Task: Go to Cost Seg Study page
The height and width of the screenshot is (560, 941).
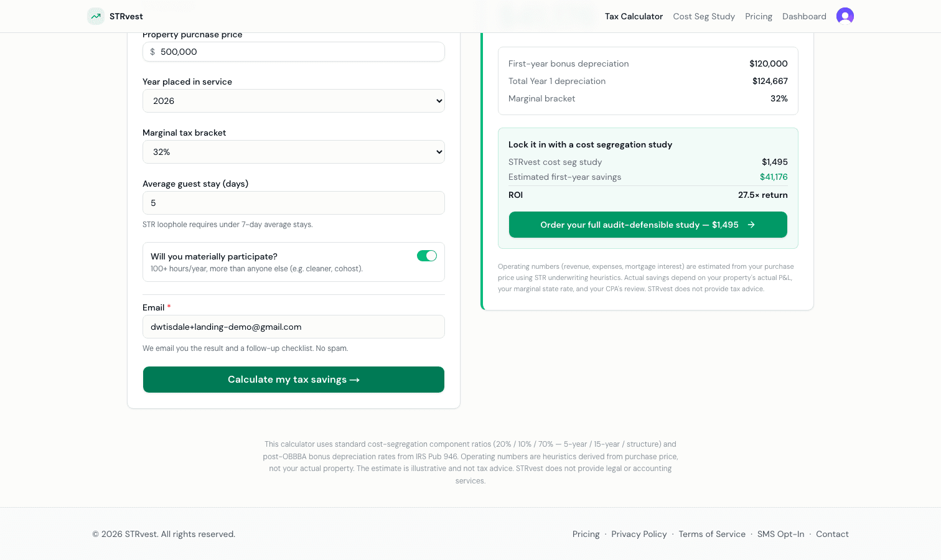Action: (704, 16)
